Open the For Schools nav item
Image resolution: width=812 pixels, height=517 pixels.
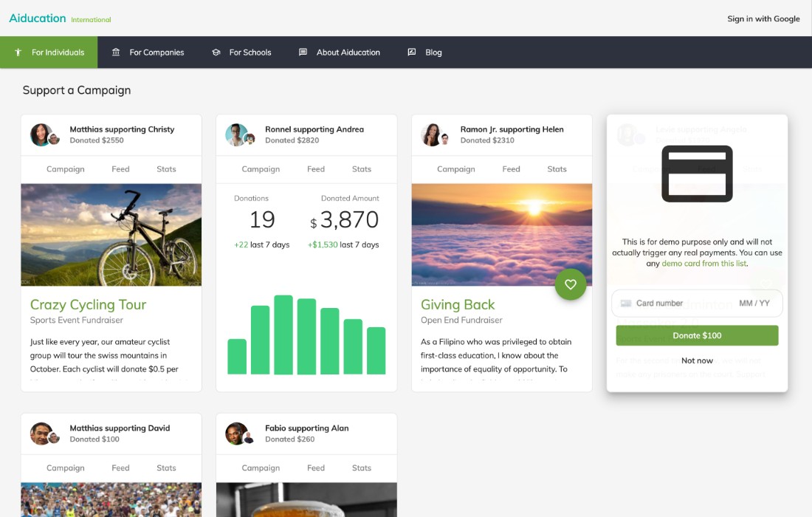coord(242,52)
